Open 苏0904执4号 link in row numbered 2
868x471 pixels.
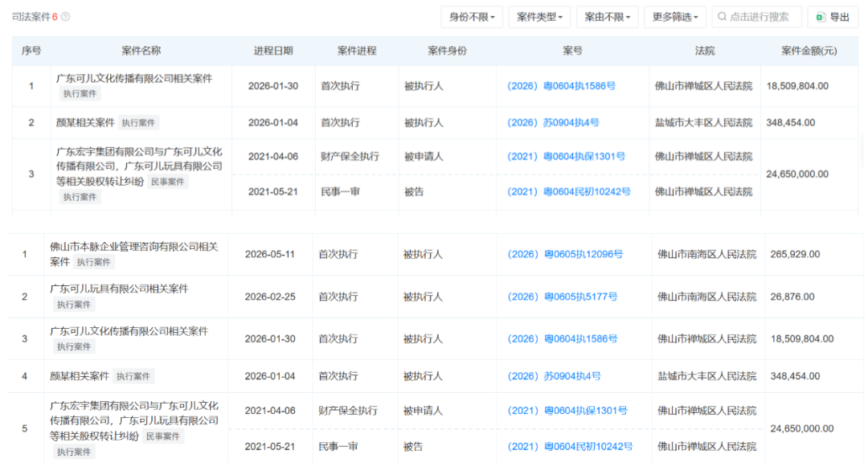553,122
